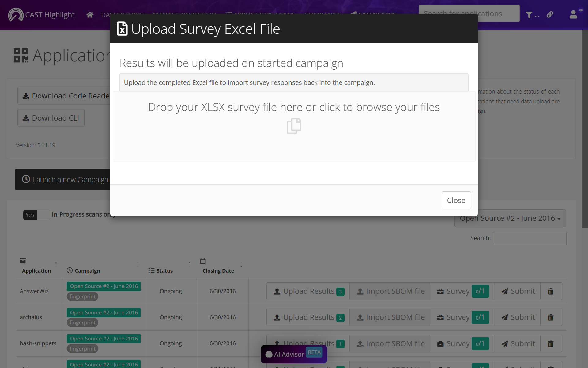Click Download CLI button
588x368 pixels.
[51, 118]
